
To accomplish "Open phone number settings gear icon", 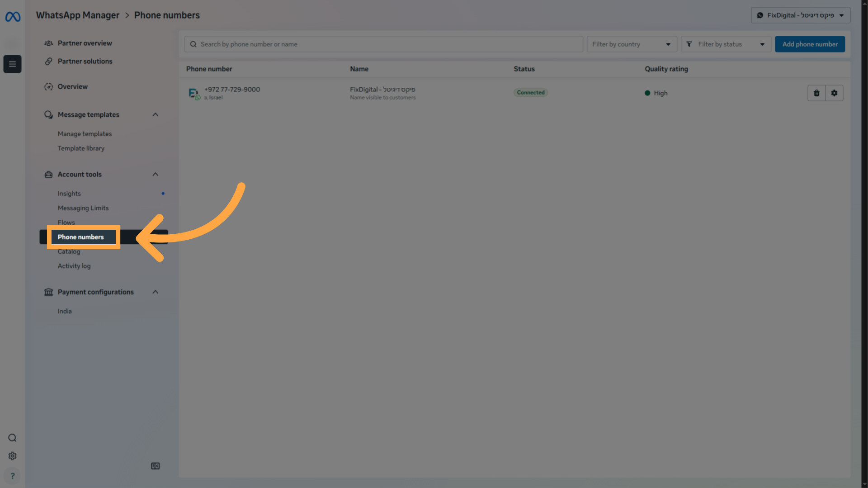I will (x=834, y=93).
